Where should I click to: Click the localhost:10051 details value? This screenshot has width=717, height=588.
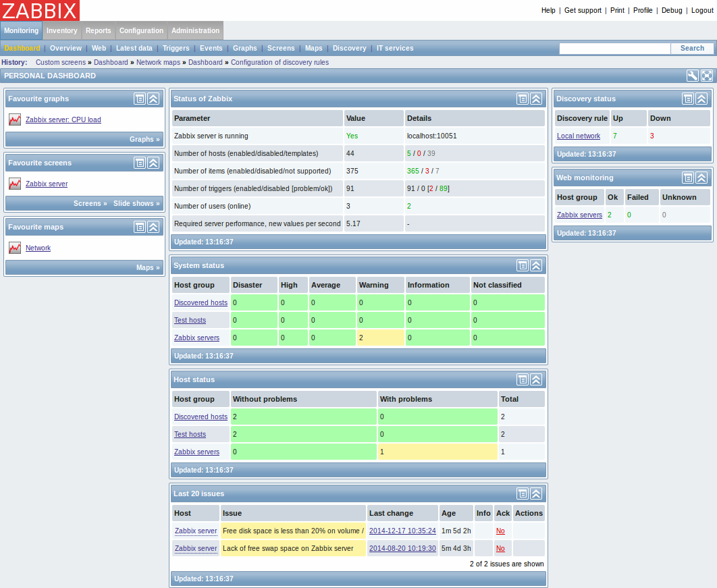click(431, 136)
